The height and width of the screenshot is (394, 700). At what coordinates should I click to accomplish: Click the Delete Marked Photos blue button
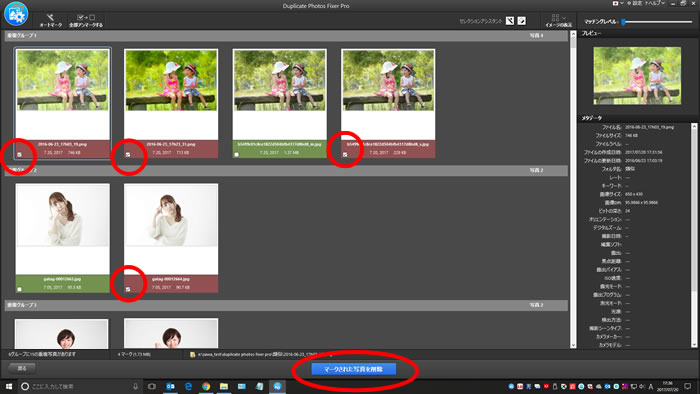click(354, 369)
